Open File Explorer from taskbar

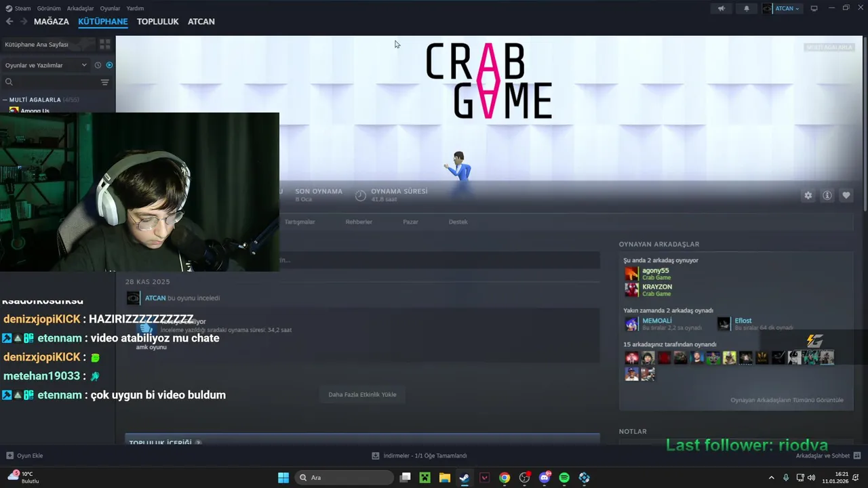tap(444, 478)
